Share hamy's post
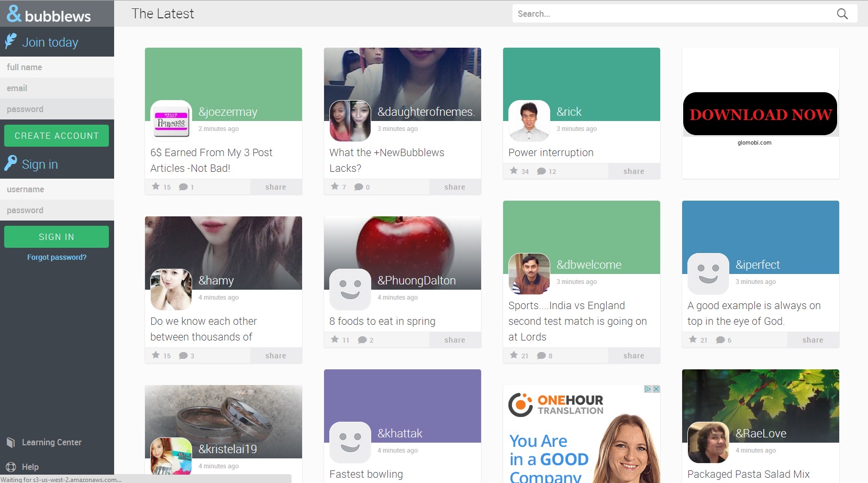868x483 pixels. (276, 356)
